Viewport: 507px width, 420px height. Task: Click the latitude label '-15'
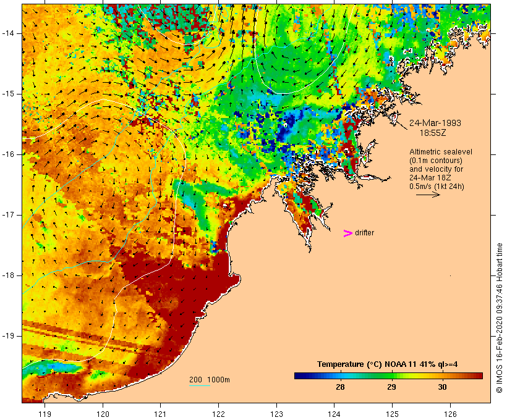(x=8, y=94)
